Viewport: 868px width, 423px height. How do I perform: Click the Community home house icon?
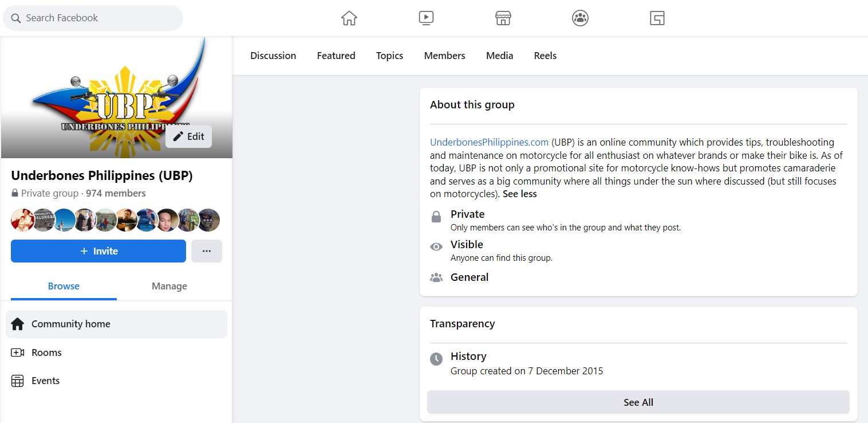tap(18, 324)
